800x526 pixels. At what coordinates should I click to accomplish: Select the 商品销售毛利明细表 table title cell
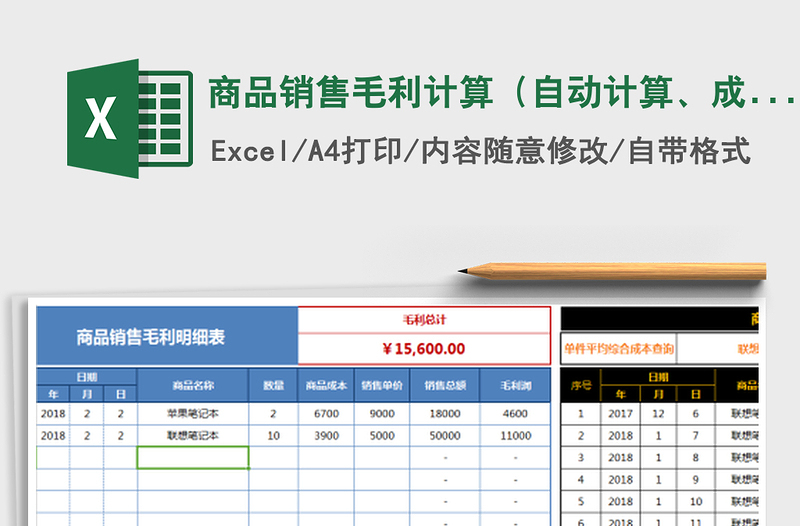(x=167, y=337)
